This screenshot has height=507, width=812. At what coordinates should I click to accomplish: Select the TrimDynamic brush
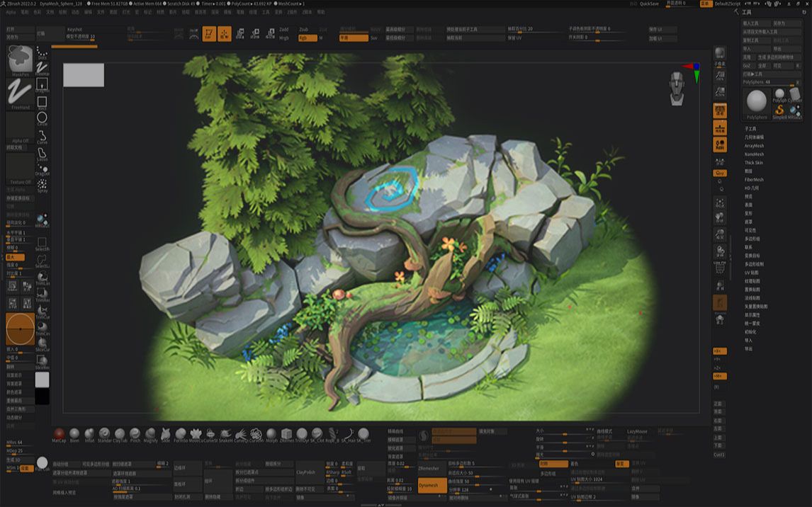[x=301, y=434]
